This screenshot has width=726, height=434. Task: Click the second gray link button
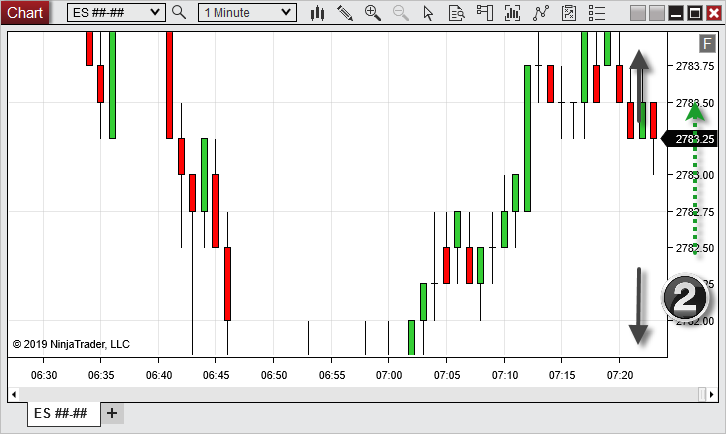pos(657,13)
